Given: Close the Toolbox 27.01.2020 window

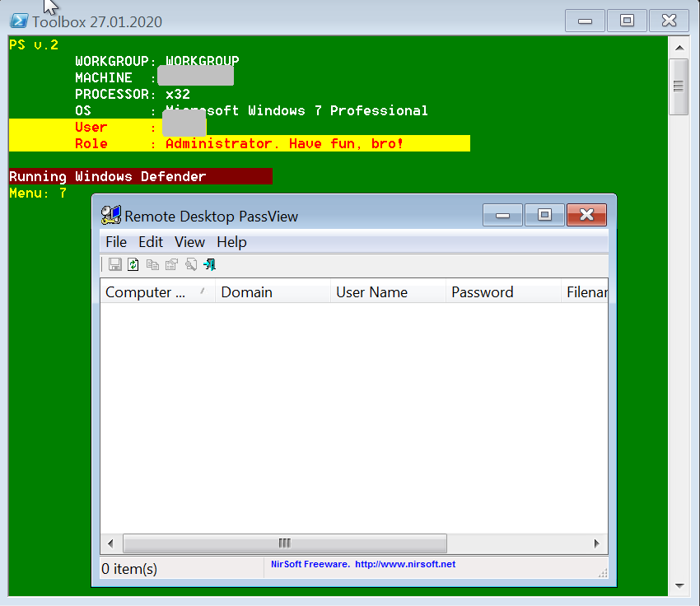Looking at the screenshot, I should (x=669, y=21).
